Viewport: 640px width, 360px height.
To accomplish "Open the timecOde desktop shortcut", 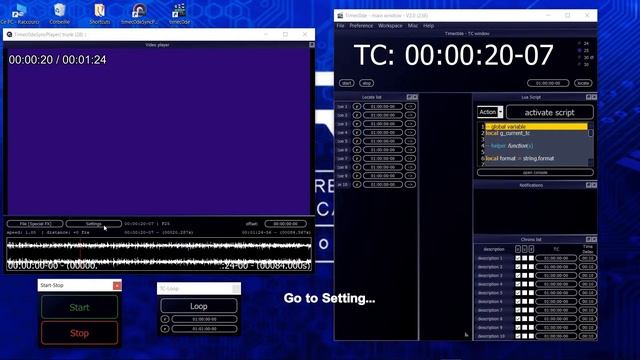I will [179, 14].
